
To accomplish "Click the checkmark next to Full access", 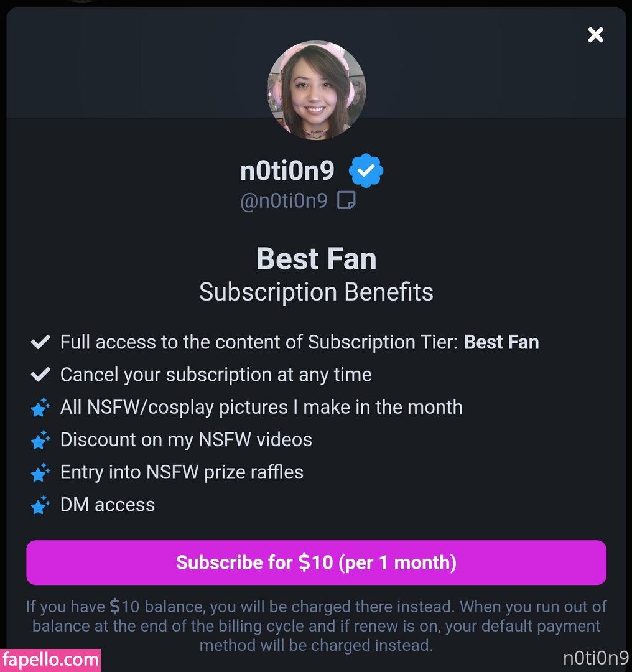I will [x=40, y=342].
